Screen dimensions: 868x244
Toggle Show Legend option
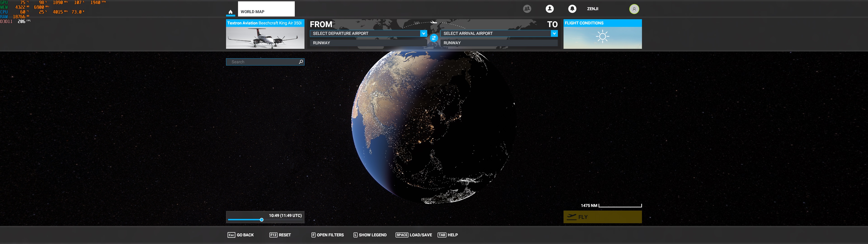tap(370, 235)
